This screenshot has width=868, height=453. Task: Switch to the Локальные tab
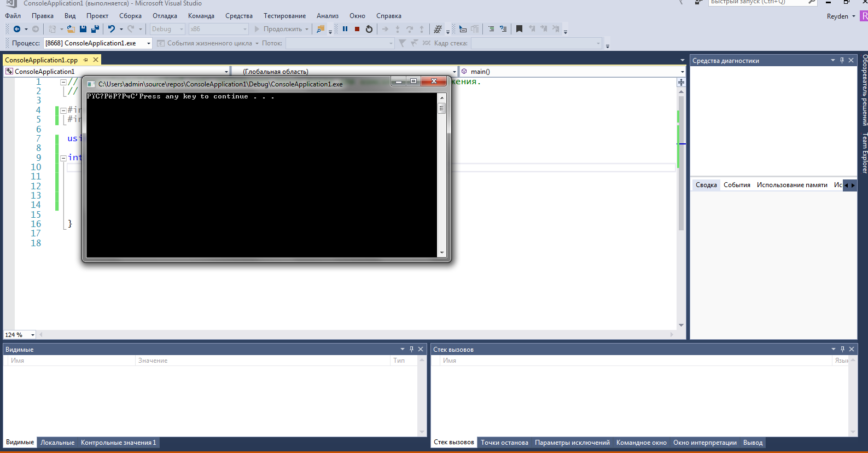click(57, 443)
